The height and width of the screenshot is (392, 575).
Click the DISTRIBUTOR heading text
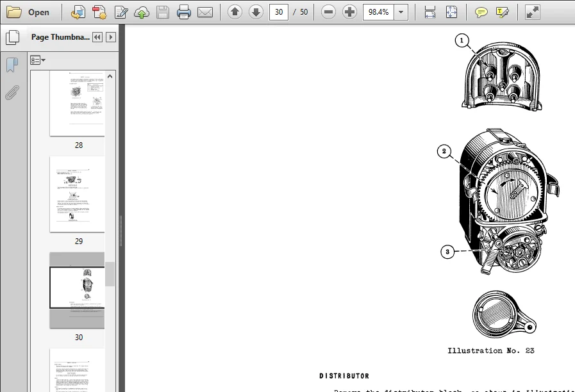(x=344, y=376)
